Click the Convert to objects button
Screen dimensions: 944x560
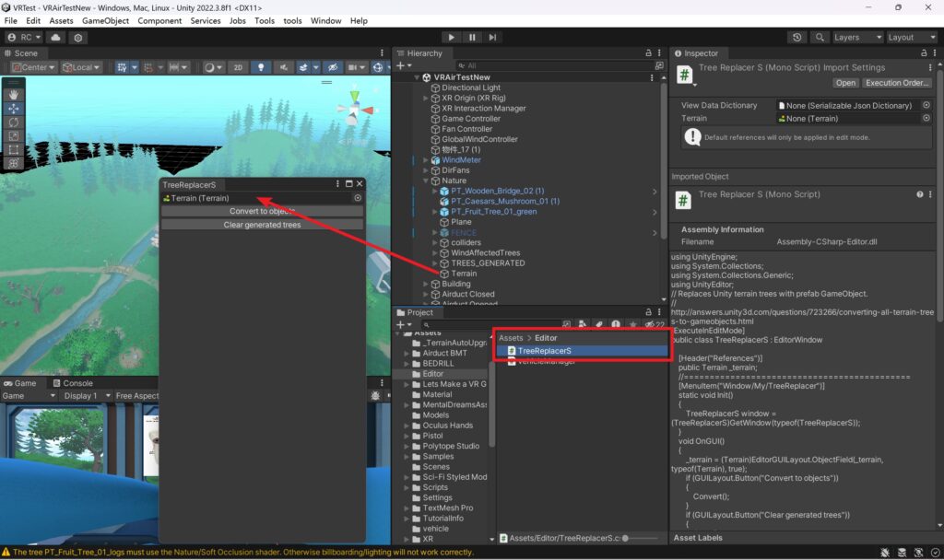tap(262, 211)
